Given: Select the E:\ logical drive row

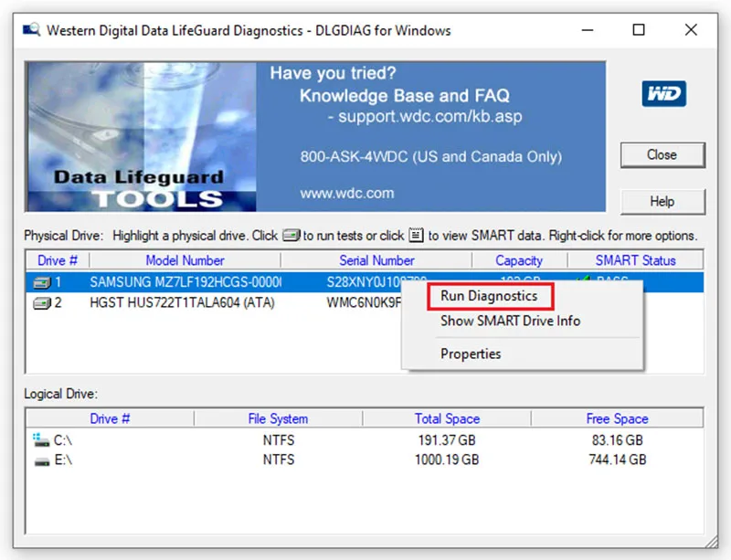Looking at the screenshot, I should click(364, 460).
